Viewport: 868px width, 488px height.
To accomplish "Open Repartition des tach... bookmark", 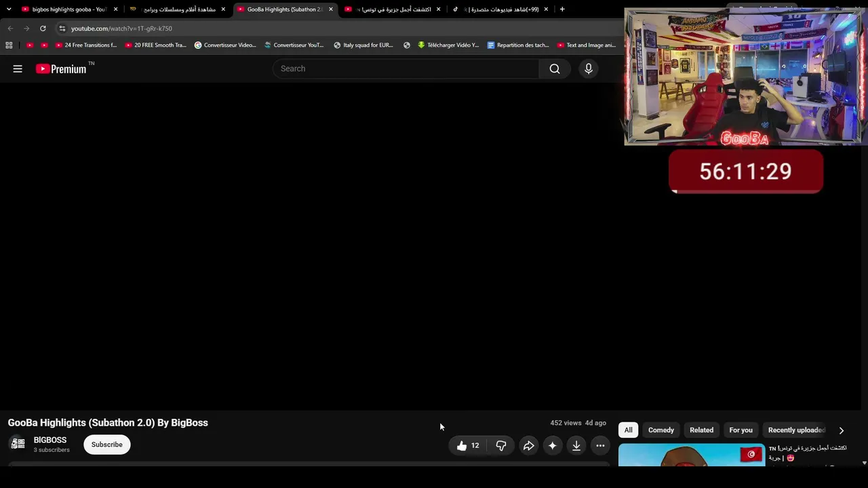I will (518, 45).
